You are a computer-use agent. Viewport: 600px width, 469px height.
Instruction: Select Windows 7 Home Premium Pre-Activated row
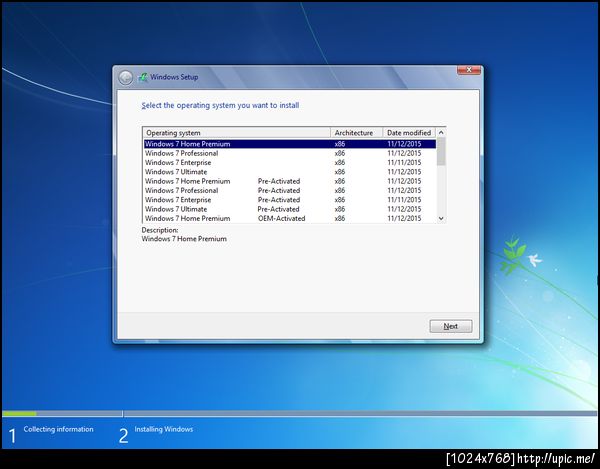[x=290, y=181]
